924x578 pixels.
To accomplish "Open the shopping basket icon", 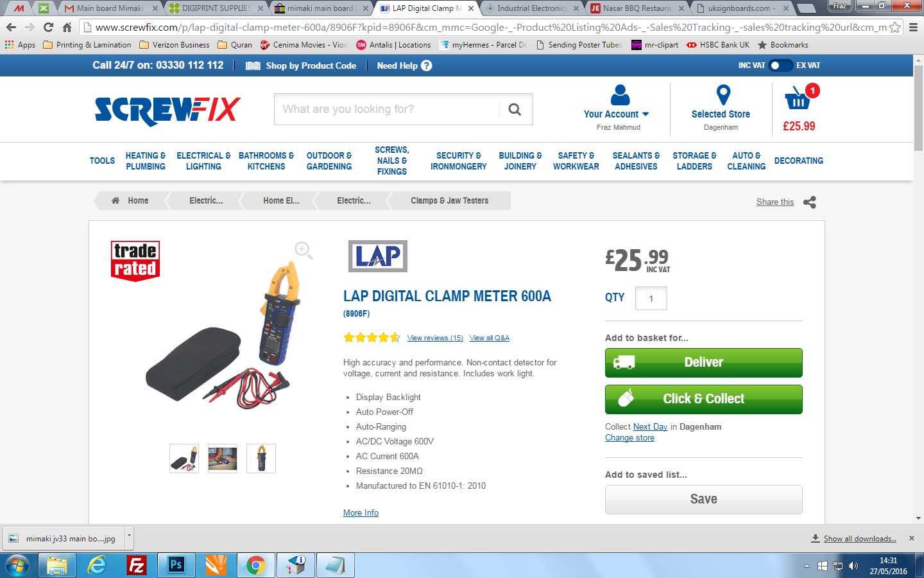I will coord(798,99).
